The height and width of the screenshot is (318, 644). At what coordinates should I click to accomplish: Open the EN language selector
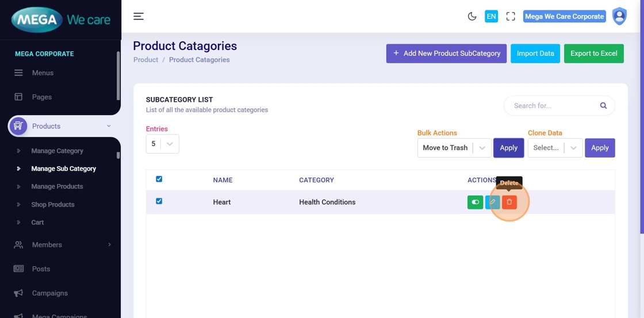click(x=491, y=16)
